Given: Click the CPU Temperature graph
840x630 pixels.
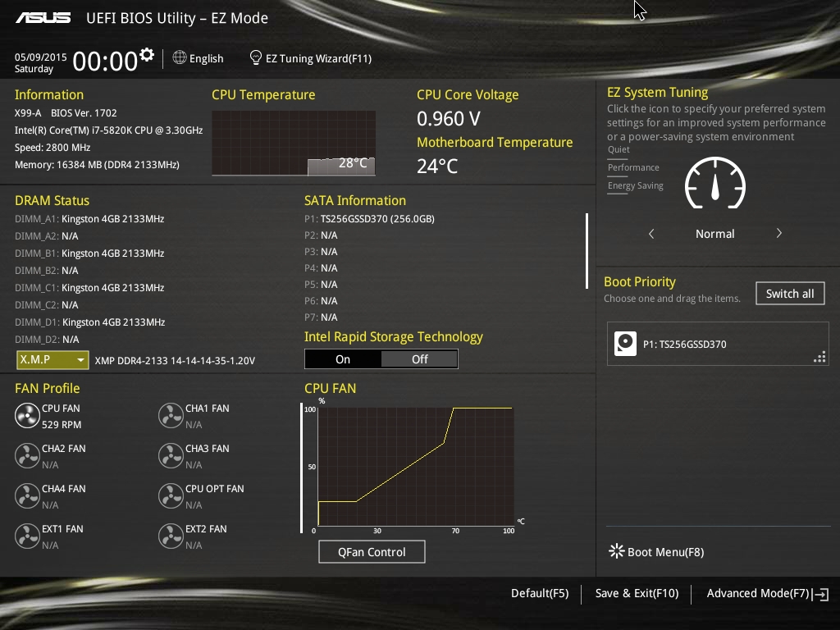Looking at the screenshot, I should pos(294,143).
